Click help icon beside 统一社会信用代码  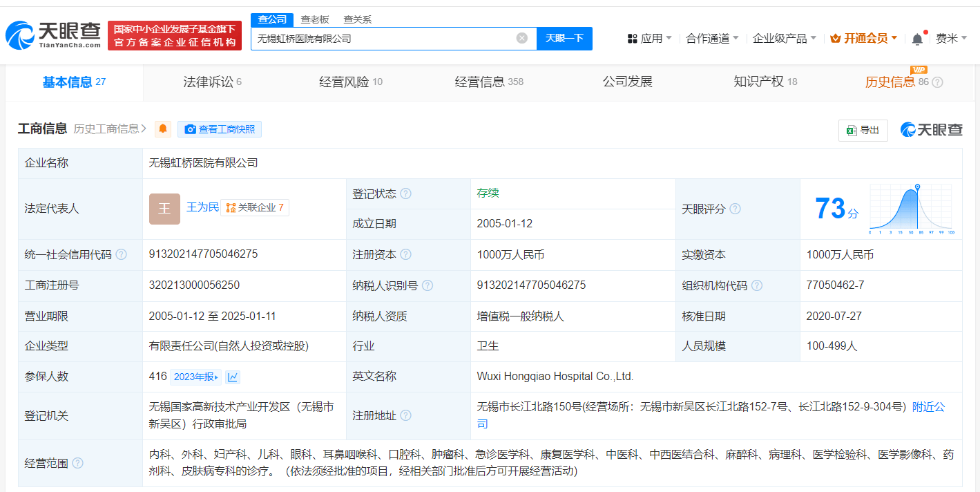coord(121,254)
